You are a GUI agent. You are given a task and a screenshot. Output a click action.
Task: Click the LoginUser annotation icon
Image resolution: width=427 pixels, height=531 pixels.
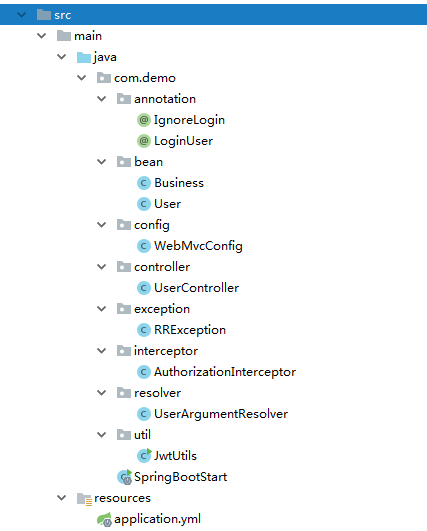(144, 141)
